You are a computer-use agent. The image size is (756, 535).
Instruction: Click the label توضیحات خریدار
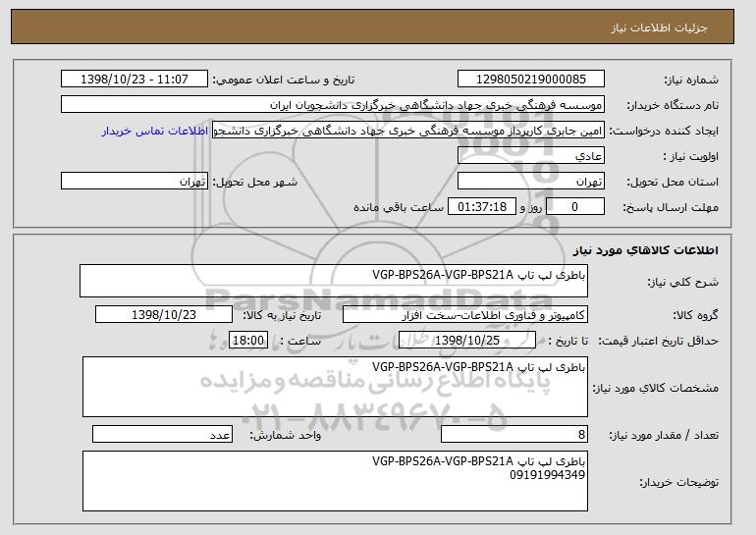tap(678, 482)
